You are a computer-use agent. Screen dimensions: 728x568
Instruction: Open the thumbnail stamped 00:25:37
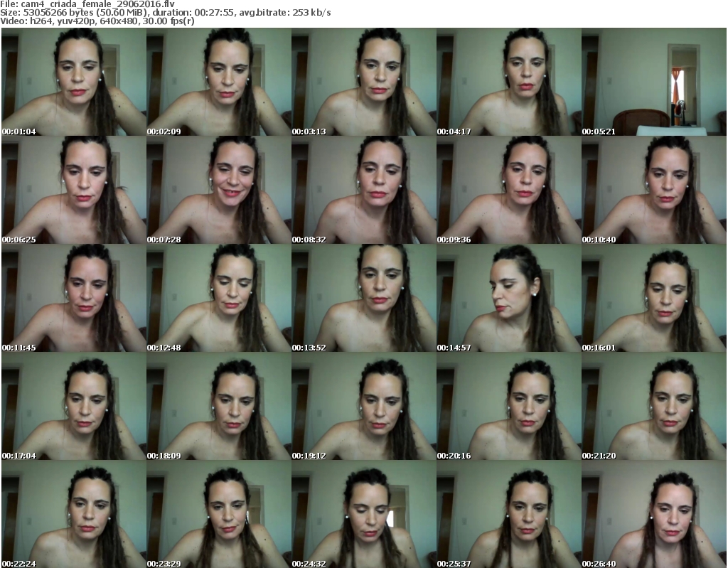pyautogui.click(x=509, y=514)
